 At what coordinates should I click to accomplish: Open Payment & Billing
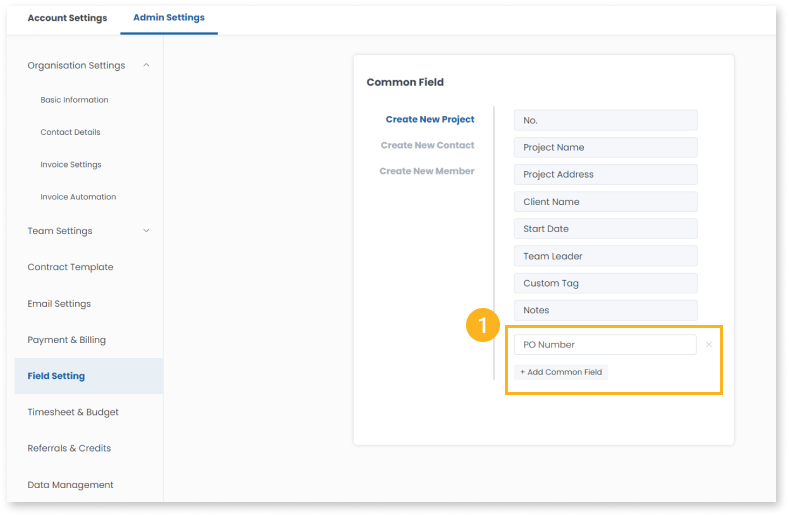click(66, 340)
